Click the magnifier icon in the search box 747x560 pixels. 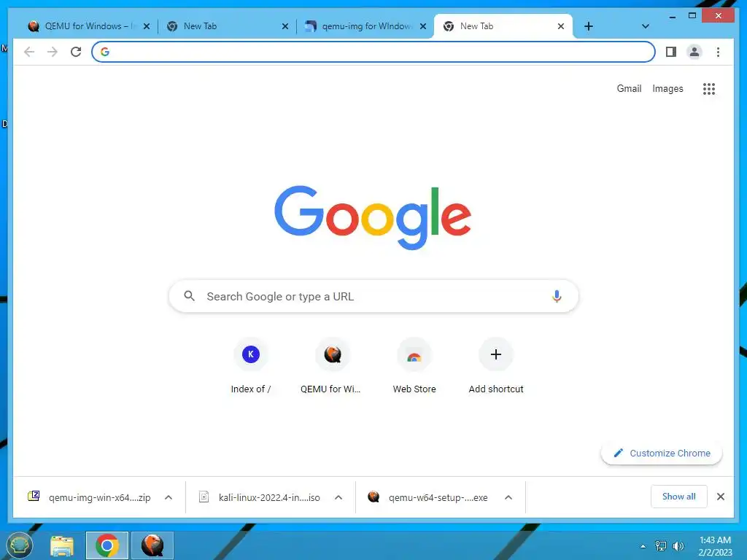click(189, 296)
